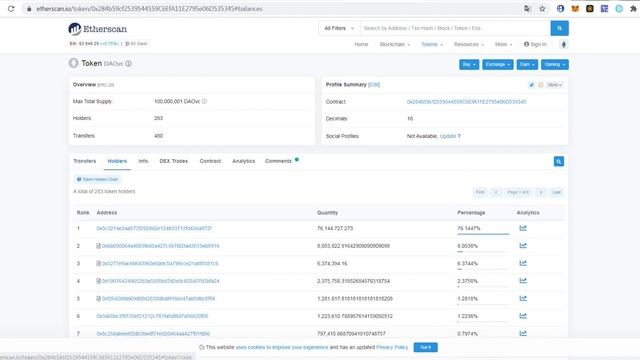Screen dimensions: 640x360
Task: Click the blue search magnifier button
Action: pos(559,28)
